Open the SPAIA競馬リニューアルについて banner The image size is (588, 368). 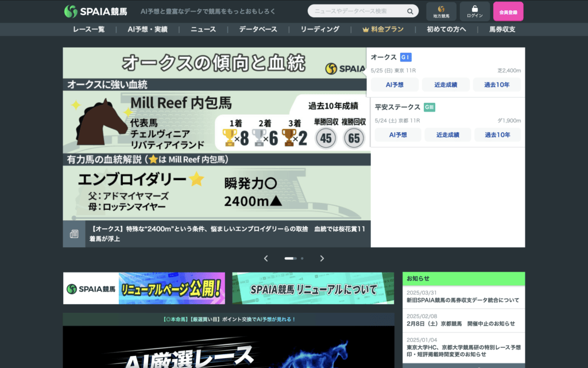point(313,288)
